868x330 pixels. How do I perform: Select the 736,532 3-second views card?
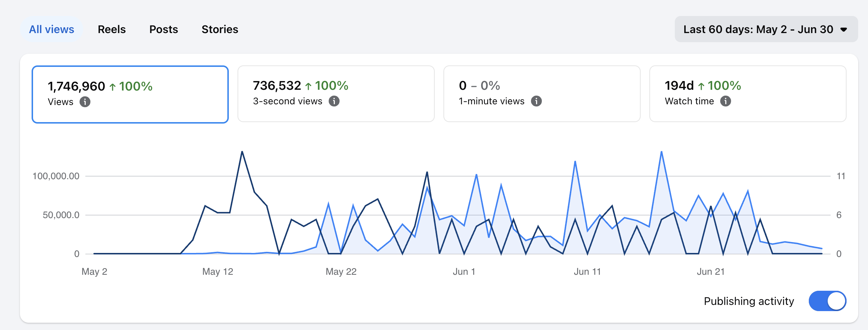336,94
